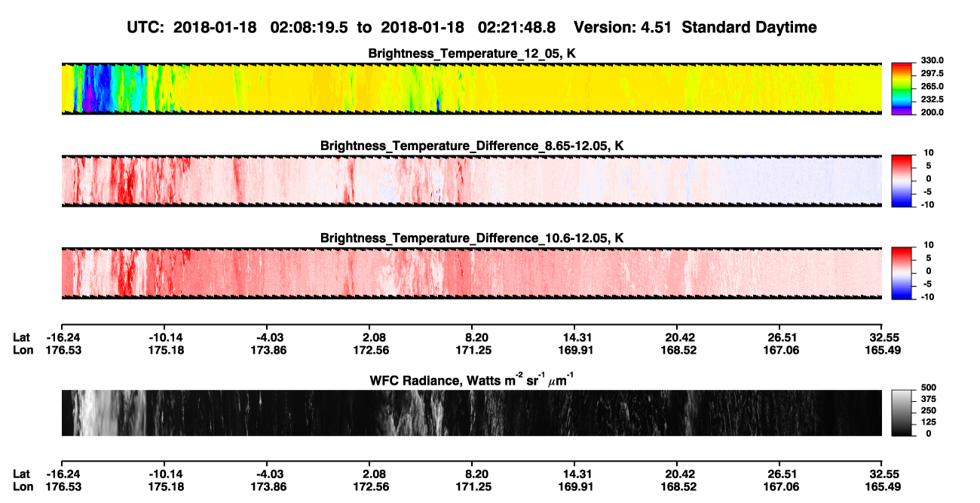The image size is (980, 503).
Task: Click the 'Lat' label on the bottom axis
Action: pos(21,474)
